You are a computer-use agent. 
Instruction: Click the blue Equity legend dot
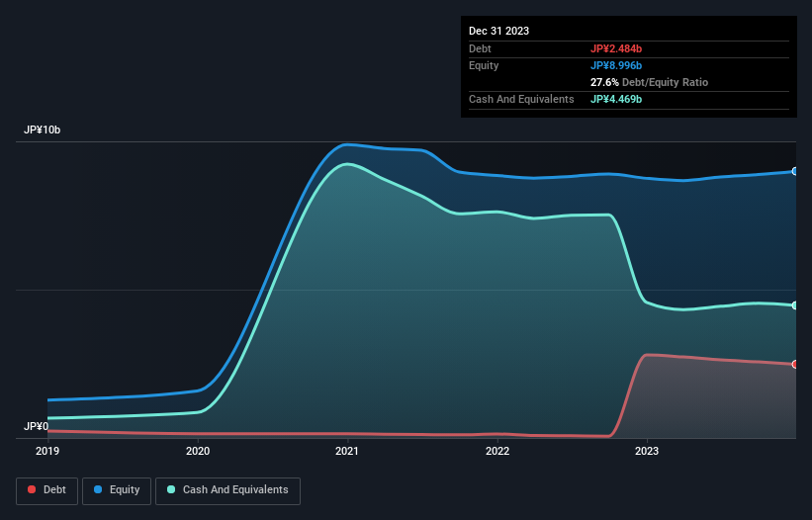pos(98,489)
